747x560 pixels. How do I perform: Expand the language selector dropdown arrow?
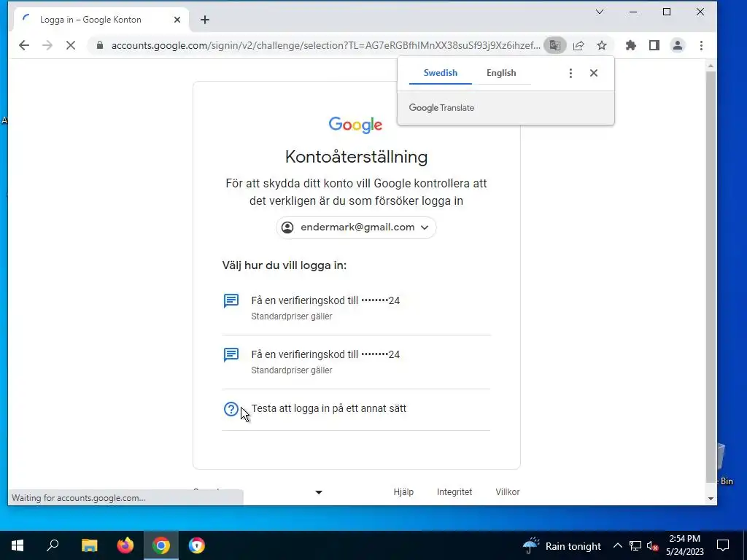(x=319, y=492)
